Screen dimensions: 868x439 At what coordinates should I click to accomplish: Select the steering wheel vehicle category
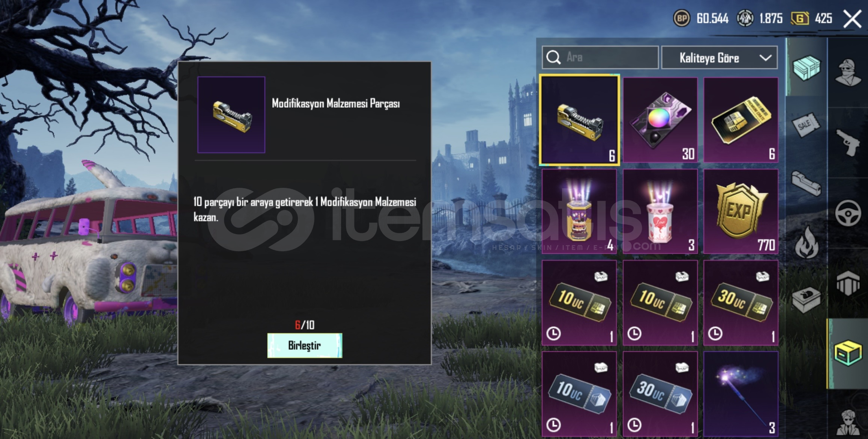coord(848,213)
